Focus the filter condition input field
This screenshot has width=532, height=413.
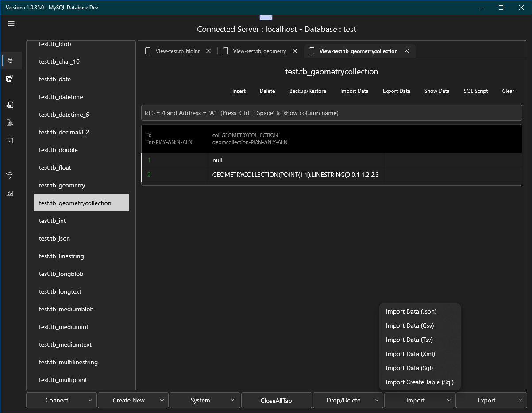[332, 113]
